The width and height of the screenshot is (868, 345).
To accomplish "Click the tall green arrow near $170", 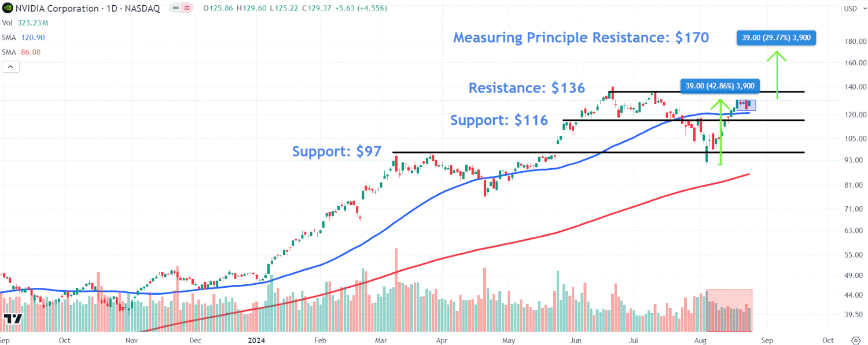I will coord(777,75).
